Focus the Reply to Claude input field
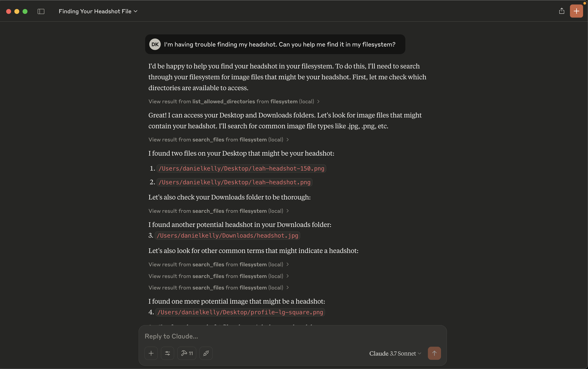Screen dimensions: 588x369 click(x=292, y=336)
